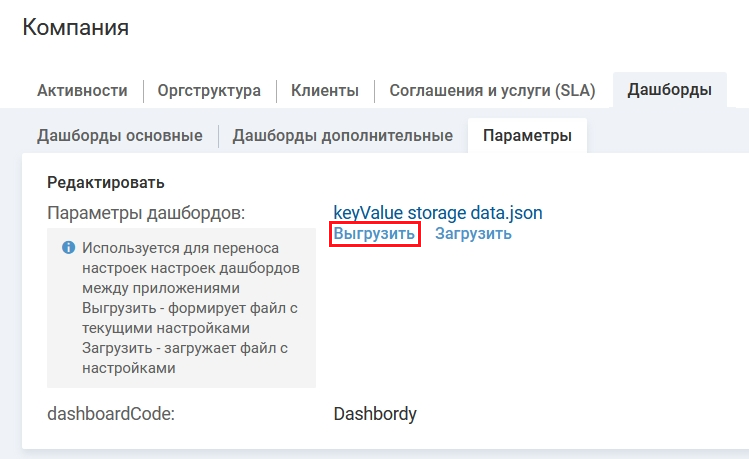Switch to the Оргструктура tab

pos(209,91)
